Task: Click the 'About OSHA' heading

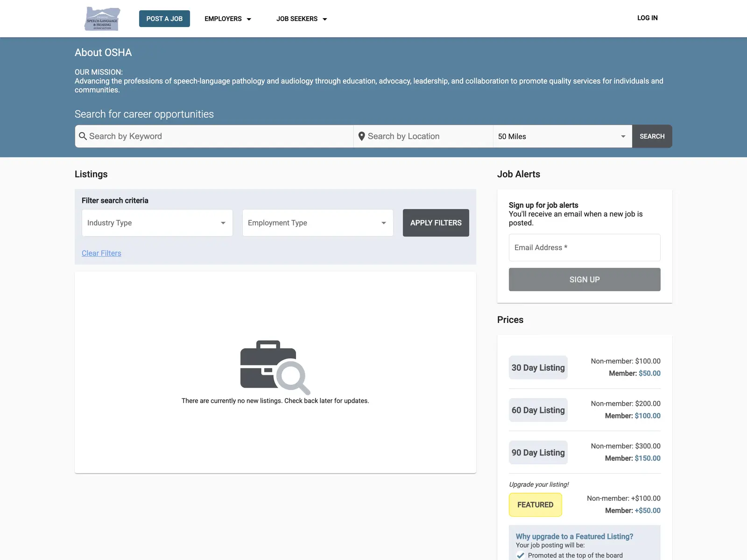Action: point(103,52)
